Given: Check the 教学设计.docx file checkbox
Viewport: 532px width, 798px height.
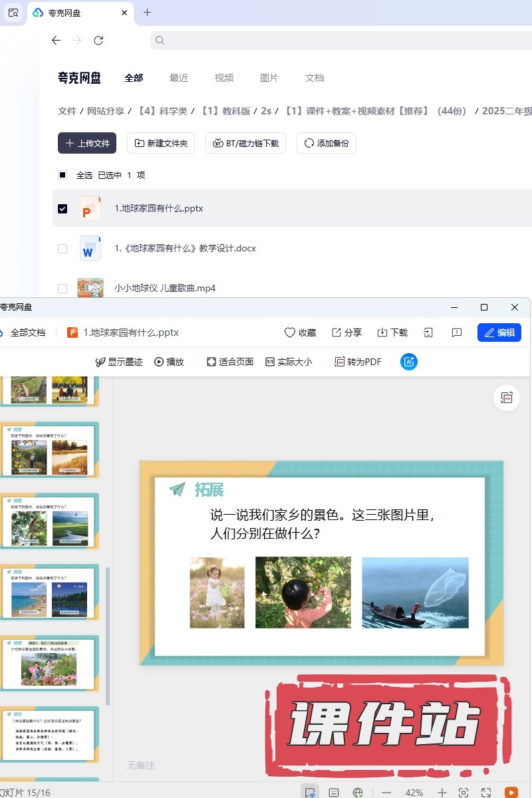Looking at the screenshot, I should coord(63,249).
